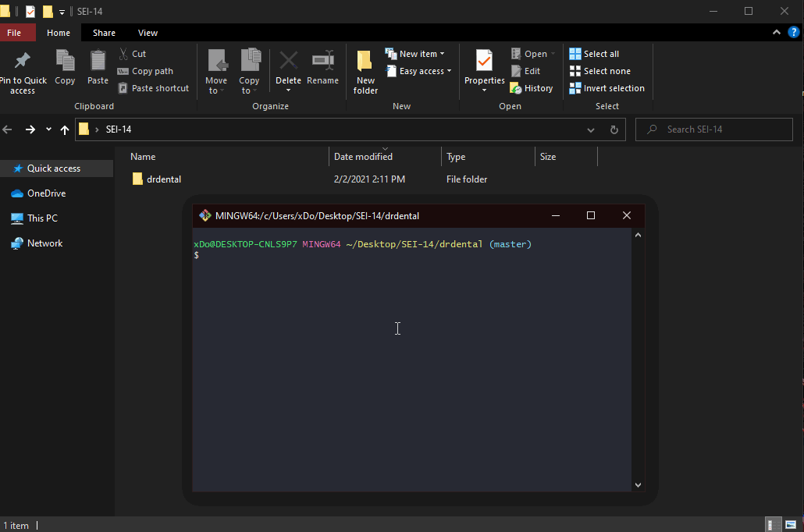Image resolution: width=804 pixels, height=532 pixels.
Task: Click Select all in the ribbon
Action: coord(594,54)
